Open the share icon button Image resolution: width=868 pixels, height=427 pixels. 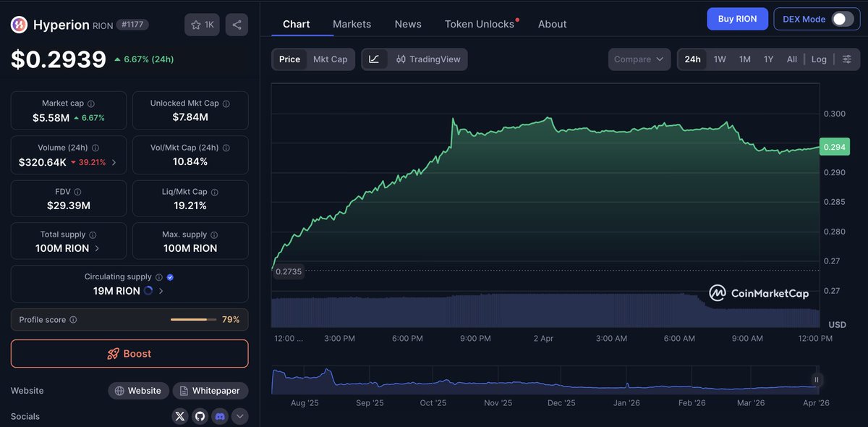click(237, 25)
